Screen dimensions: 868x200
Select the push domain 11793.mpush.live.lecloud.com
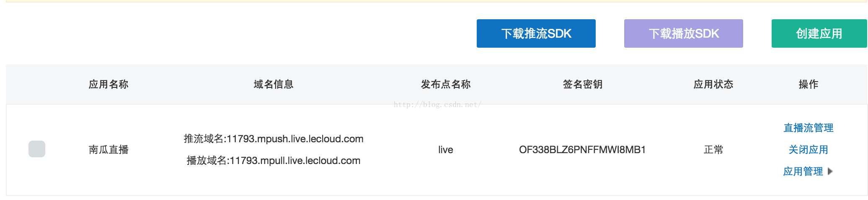tap(295, 138)
